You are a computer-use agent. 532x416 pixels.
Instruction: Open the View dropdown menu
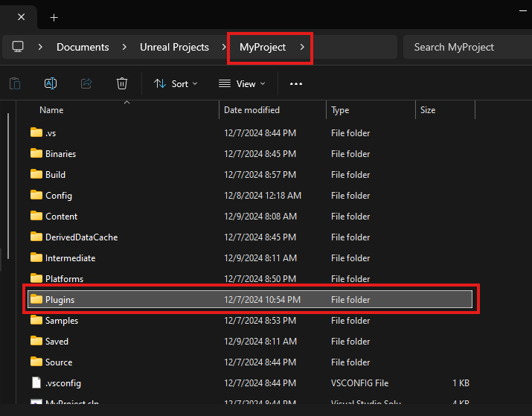[x=242, y=84]
